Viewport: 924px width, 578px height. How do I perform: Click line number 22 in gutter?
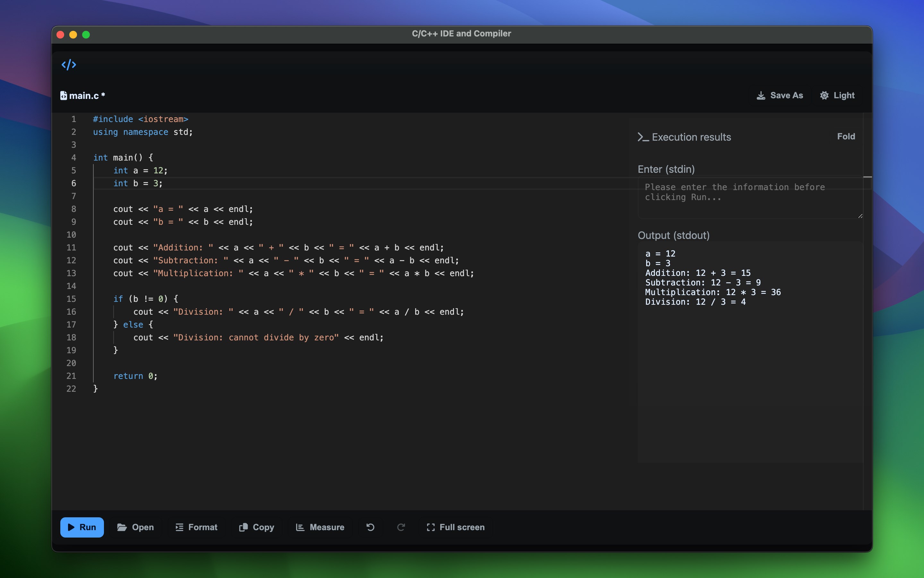coord(72,389)
